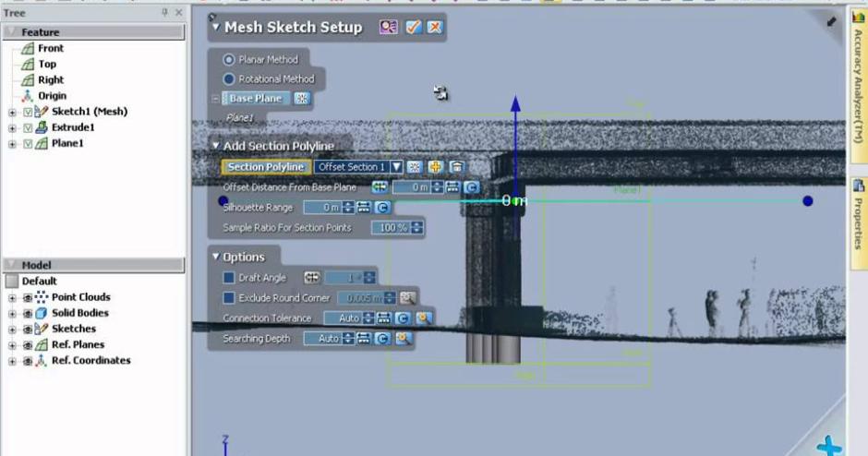Viewport: 868px width, 456px height.
Task: Enable the Exclude Round Corner checkbox
Action: [x=229, y=298]
